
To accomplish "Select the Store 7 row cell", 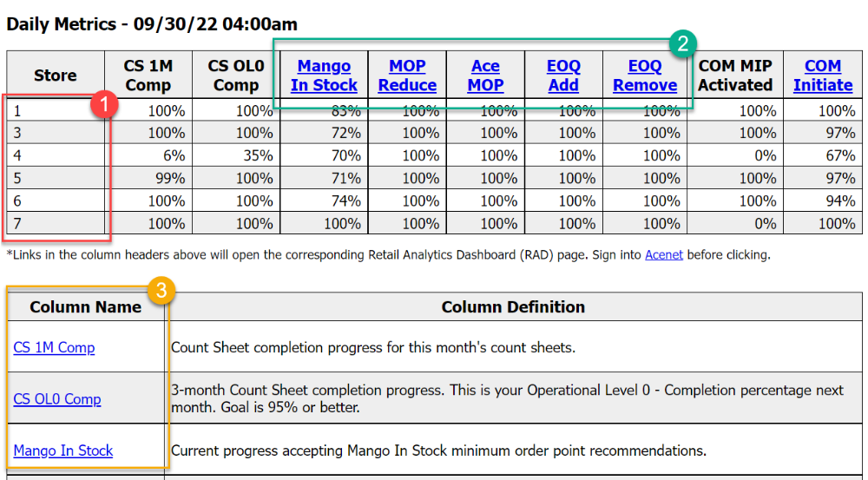I will (x=56, y=224).
